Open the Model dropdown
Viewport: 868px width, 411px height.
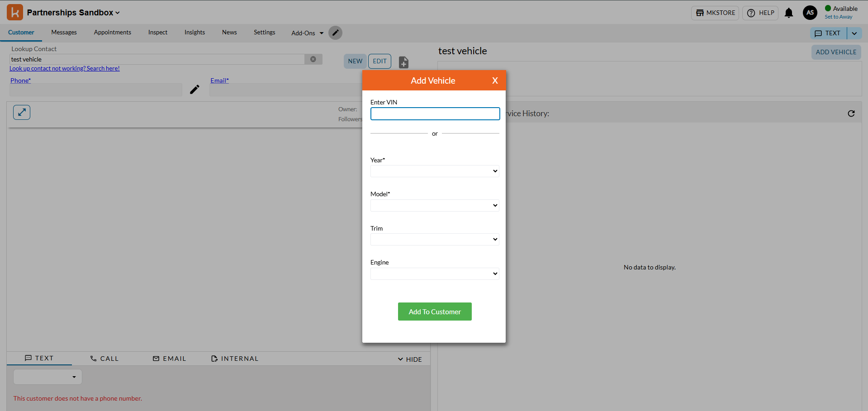pos(434,205)
